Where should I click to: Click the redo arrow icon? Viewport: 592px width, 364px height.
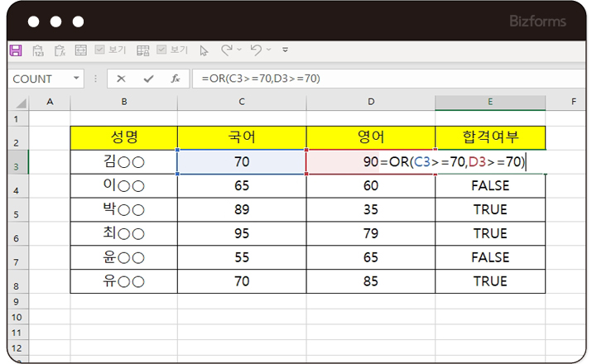click(226, 50)
